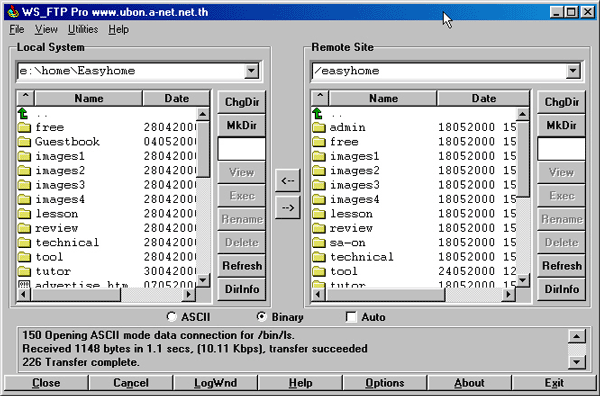The width and height of the screenshot is (600, 396).
Task: Click the local MkDir button
Action: [x=241, y=125]
